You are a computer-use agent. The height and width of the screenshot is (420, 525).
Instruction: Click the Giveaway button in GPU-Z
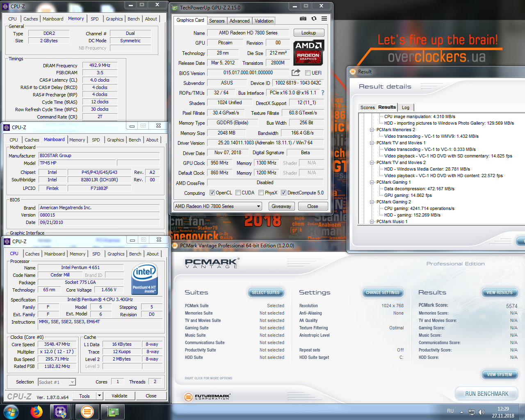tap(281, 206)
